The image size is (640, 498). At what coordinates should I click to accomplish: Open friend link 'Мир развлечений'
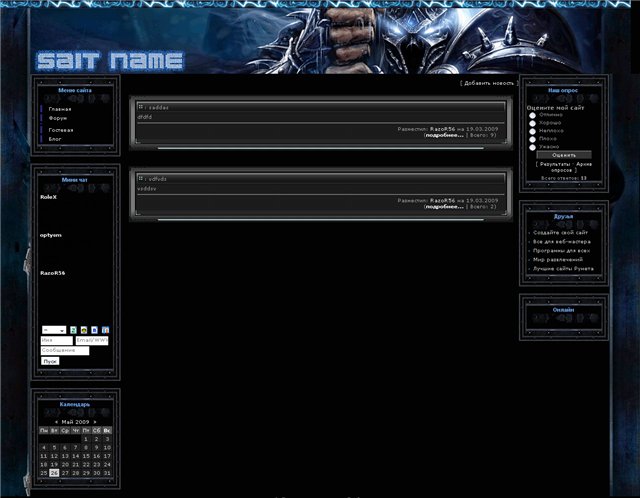tap(558, 260)
